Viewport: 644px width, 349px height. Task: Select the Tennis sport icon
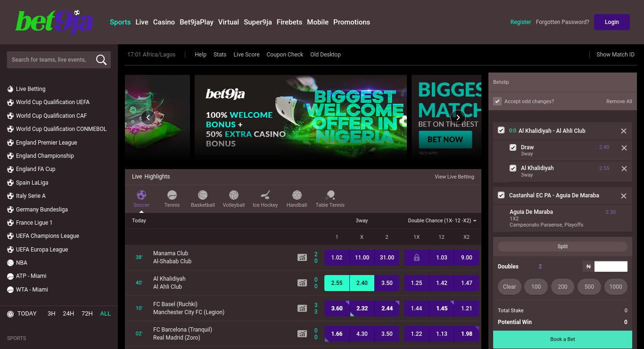click(172, 195)
